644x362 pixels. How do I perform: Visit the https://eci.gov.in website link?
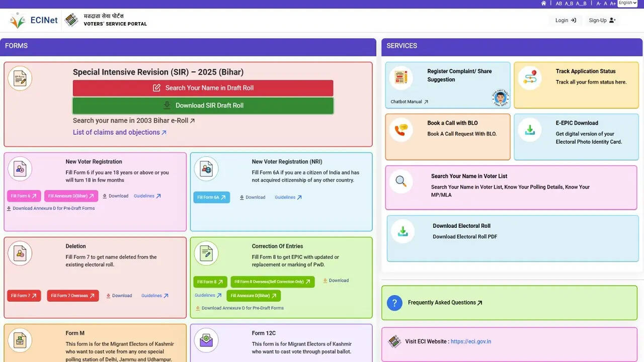pos(471,341)
